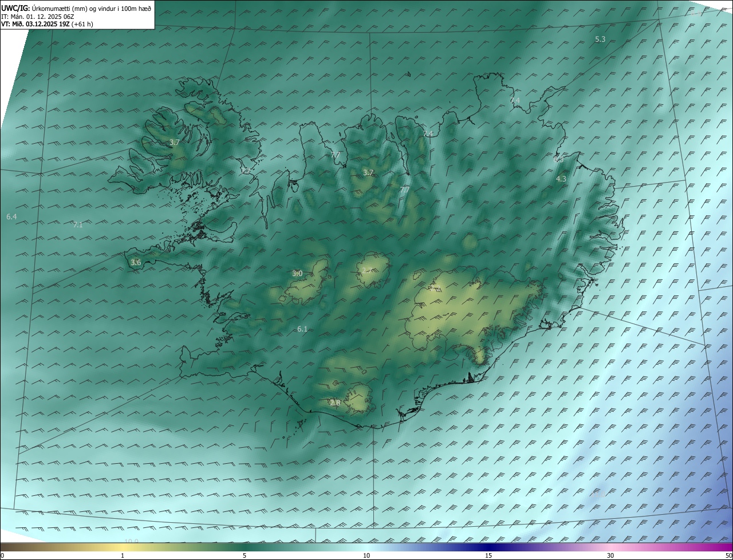Click the 15 tick label on the scale
Viewport: 733px width, 560px height.
[x=488, y=555]
